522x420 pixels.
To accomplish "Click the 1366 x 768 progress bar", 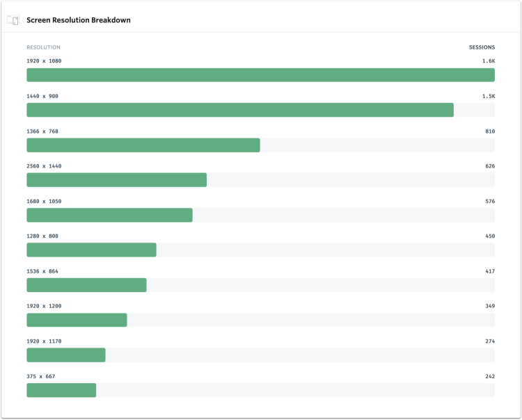I will pos(261,145).
